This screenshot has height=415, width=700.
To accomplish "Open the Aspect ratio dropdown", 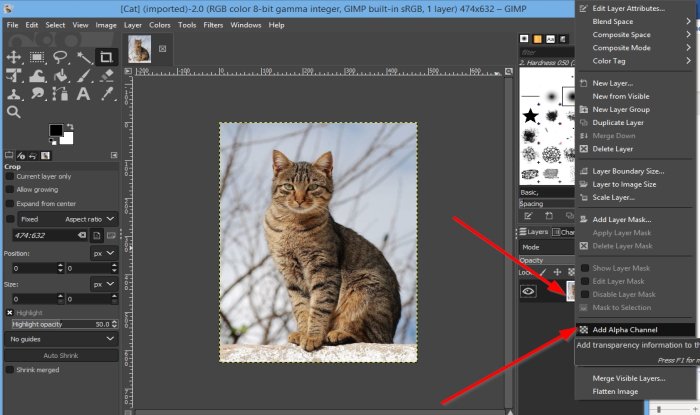I will coord(92,219).
